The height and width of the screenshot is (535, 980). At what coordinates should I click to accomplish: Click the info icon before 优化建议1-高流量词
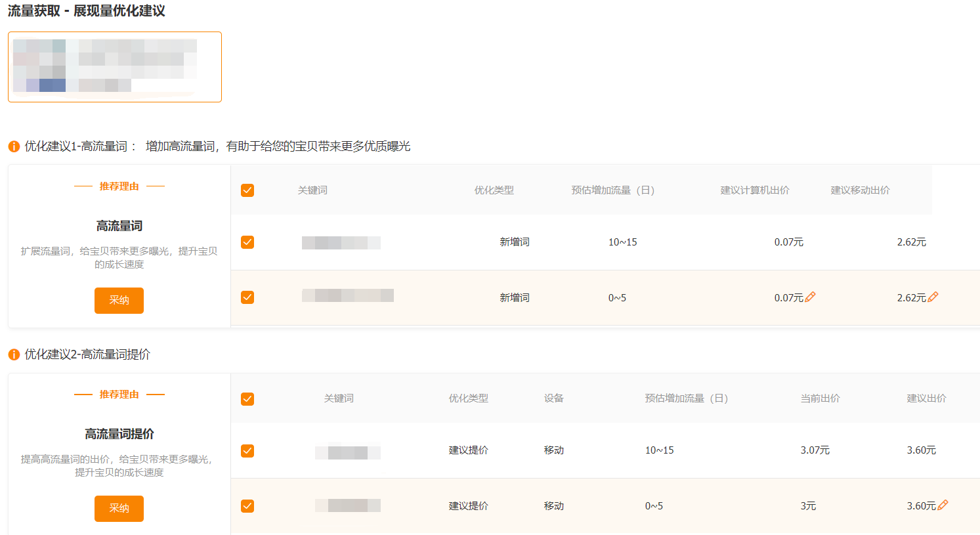(14, 146)
